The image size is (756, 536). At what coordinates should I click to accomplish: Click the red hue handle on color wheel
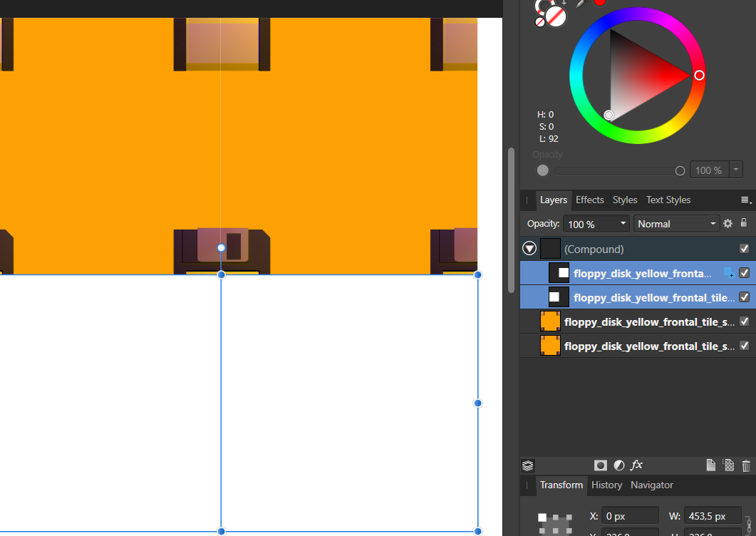coord(699,75)
